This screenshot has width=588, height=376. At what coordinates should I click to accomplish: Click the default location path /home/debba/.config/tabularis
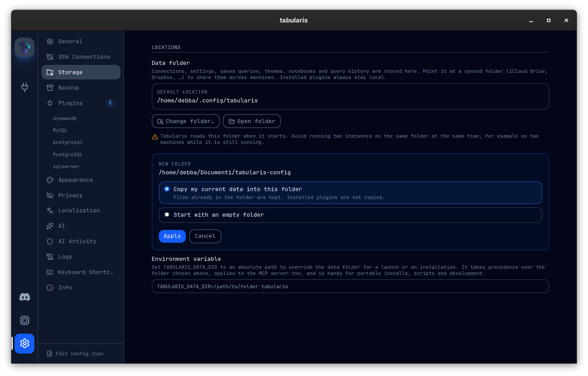pos(207,101)
